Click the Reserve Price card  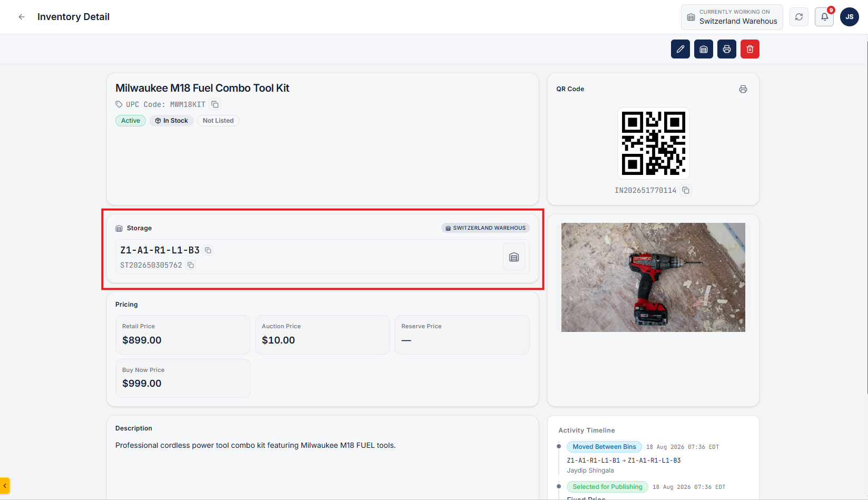tap(462, 335)
